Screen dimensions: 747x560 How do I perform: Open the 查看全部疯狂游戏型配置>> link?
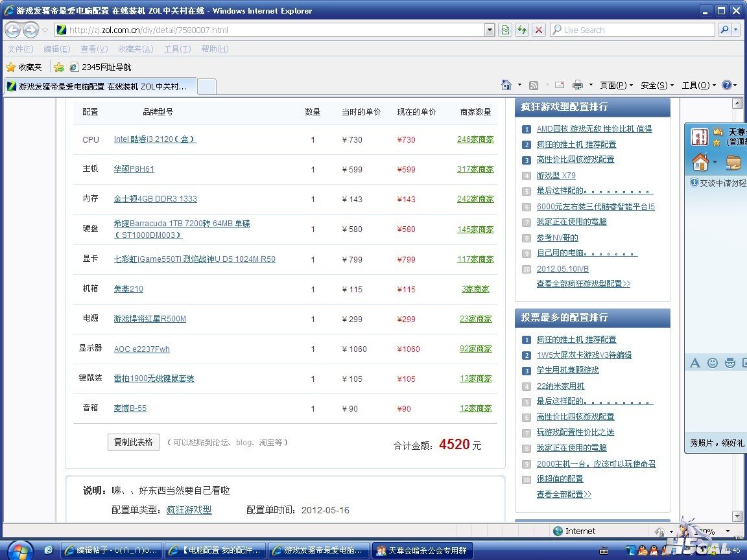[584, 283]
